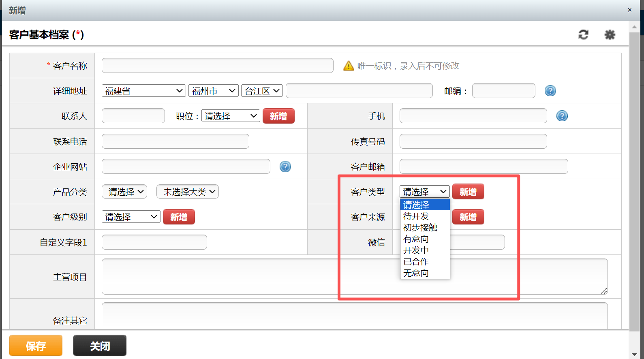Click the scrollbar down arrow
The height and width of the screenshot is (359, 644).
tap(634, 355)
